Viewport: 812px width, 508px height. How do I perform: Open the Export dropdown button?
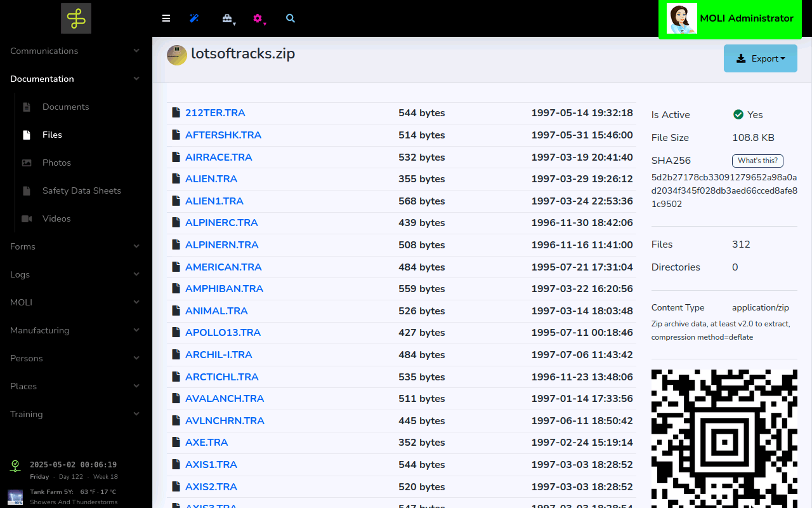tap(760, 58)
